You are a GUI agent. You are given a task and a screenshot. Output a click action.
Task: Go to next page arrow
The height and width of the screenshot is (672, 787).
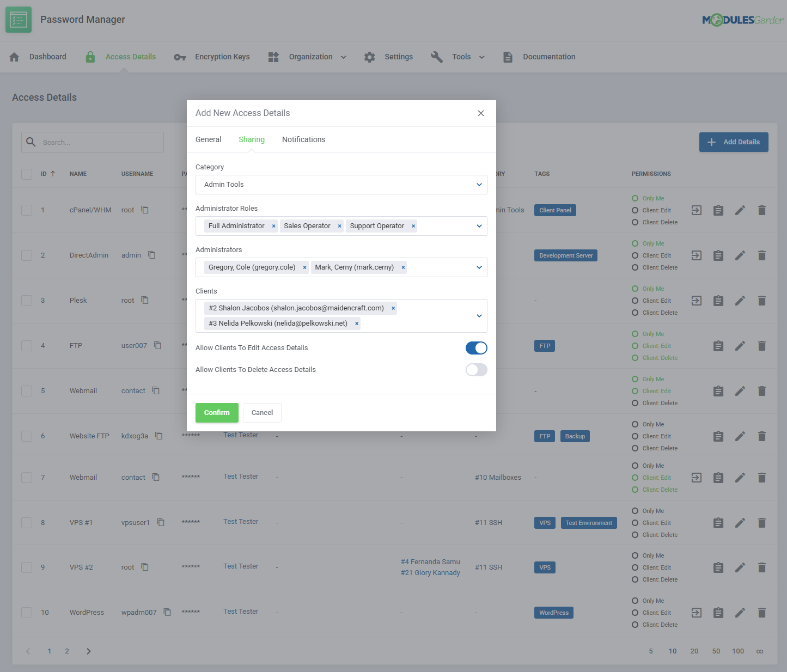88,651
